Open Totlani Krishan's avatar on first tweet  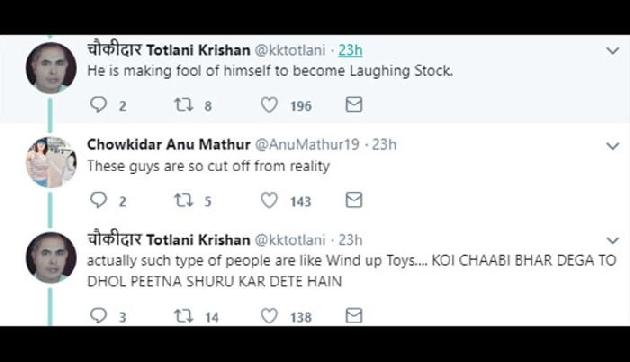pos(51,67)
